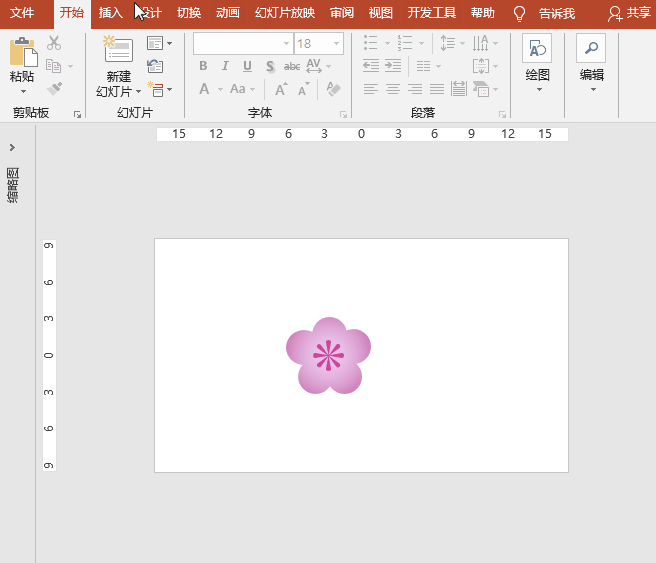This screenshot has width=656, height=563.
Task: Toggle Underline formatting
Action: click(247, 66)
